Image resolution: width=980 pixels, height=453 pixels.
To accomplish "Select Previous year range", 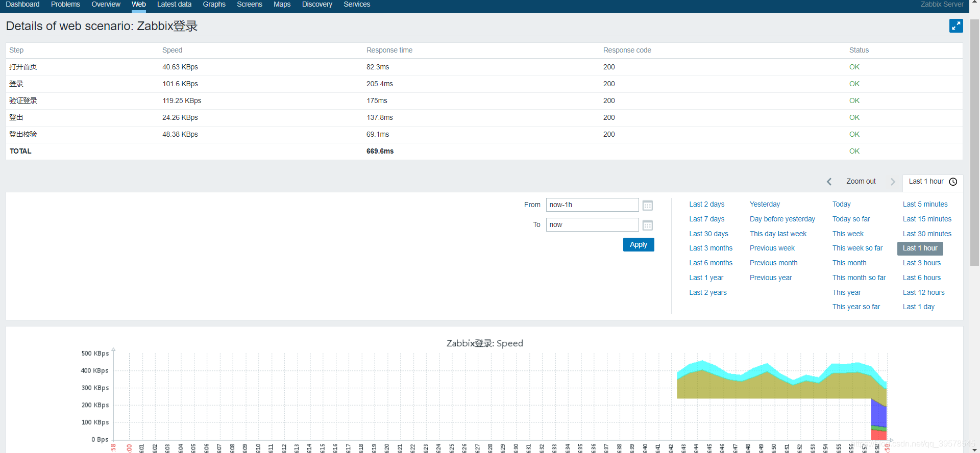I will 771,278.
